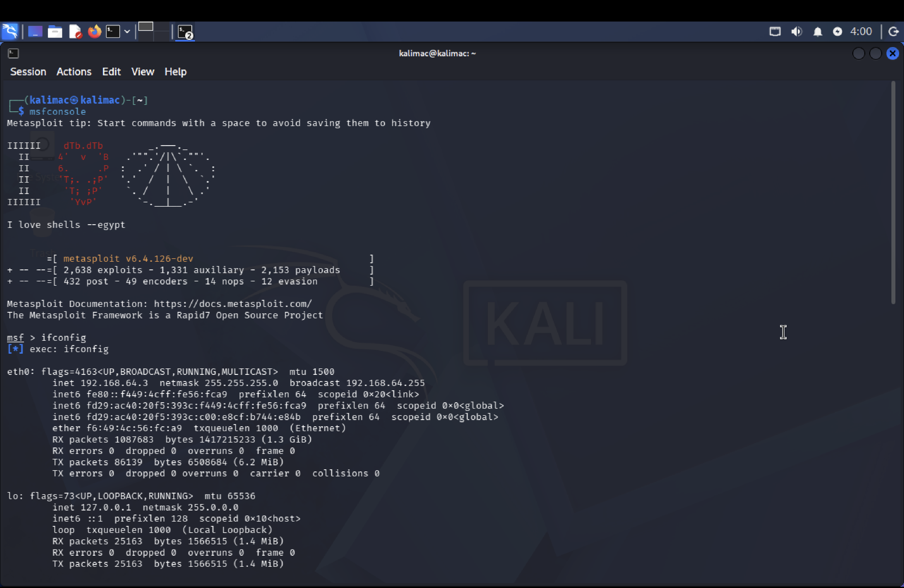Open the file manager from the taskbar

tap(55, 32)
